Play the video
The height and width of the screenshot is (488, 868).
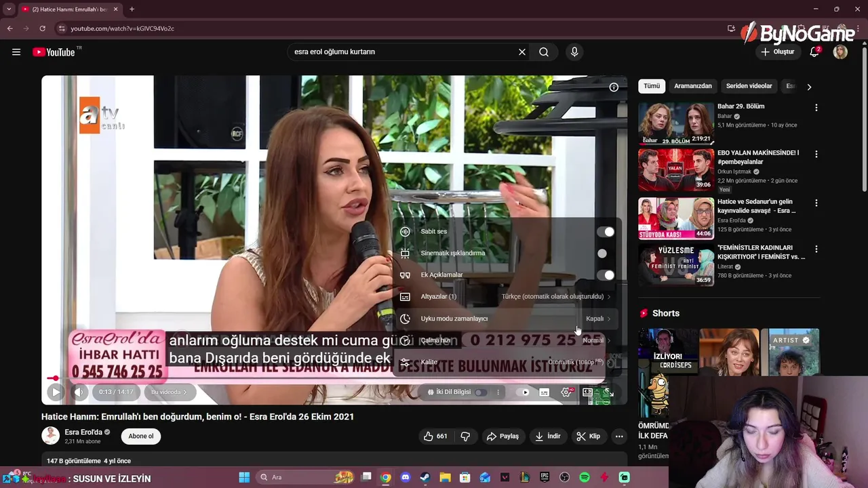(x=56, y=392)
